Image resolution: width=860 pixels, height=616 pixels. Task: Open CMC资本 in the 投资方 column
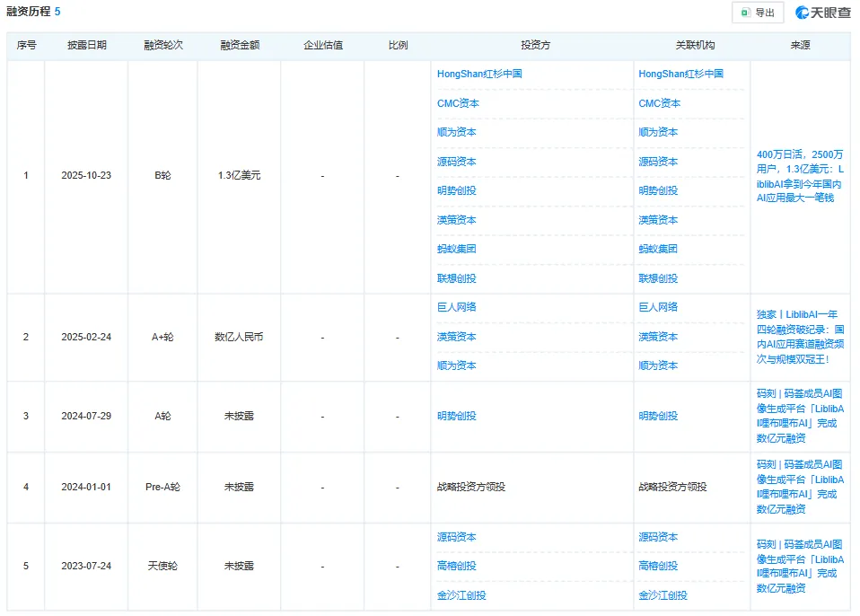coord(458,103)
